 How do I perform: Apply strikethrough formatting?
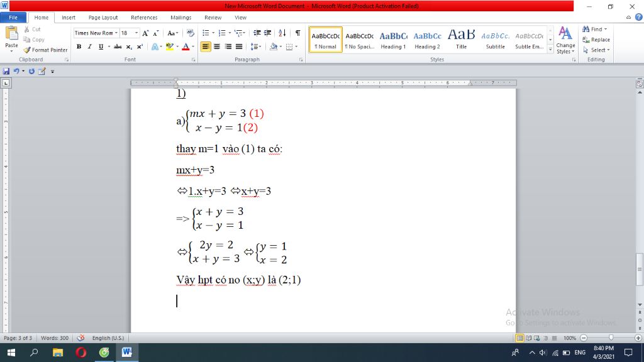pyautogui.click(x=118, y=47)
